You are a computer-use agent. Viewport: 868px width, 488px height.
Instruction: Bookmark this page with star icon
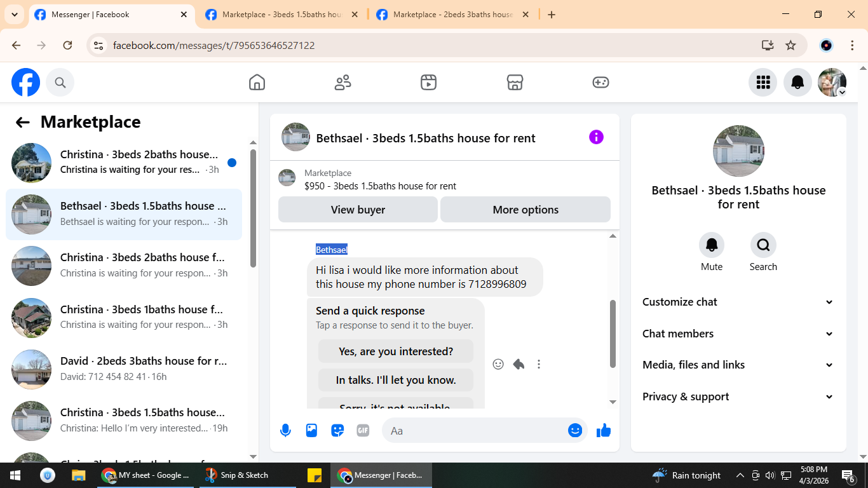(790, 45)
